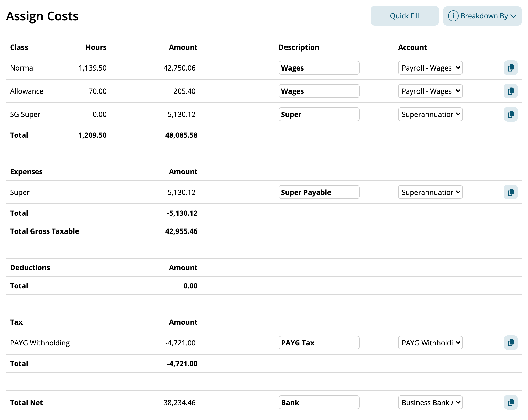
Task: Select the 42,955.46 gross taxable value
Action: [181, 231]
